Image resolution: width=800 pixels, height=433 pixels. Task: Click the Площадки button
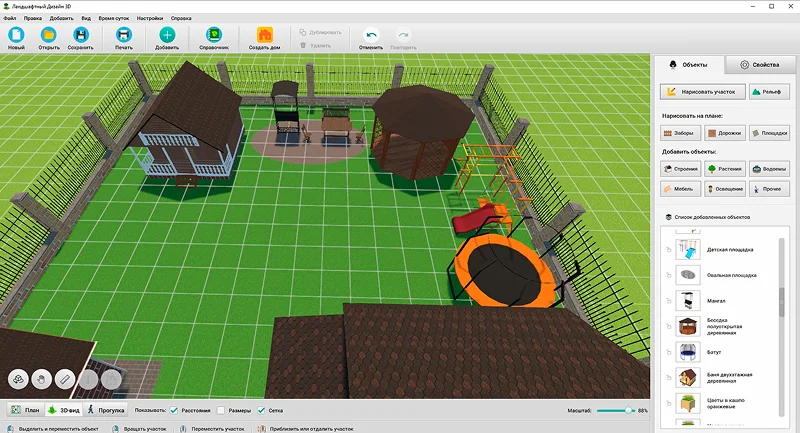(x=769, y=133)
